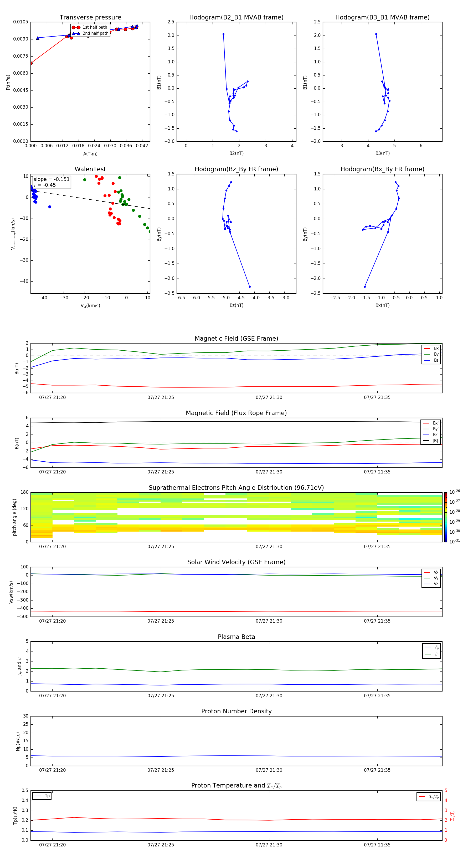The height and width of the screenshot is (868, 473).
Task: Click the red Te/Tp right-axis label
Action: pos(453,815)
